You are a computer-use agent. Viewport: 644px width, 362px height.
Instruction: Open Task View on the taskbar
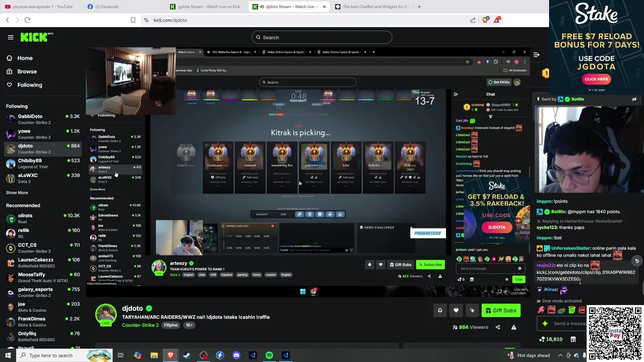coord(121,355)
